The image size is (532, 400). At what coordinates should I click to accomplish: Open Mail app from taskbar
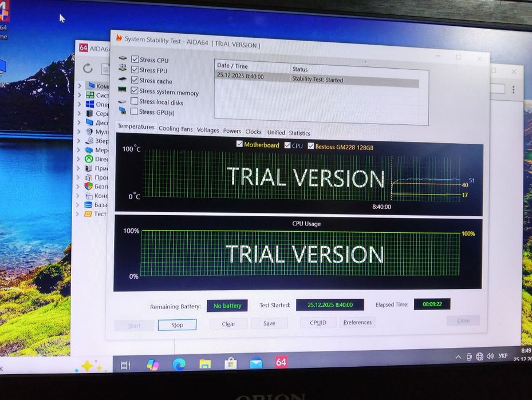click(256, 363)
